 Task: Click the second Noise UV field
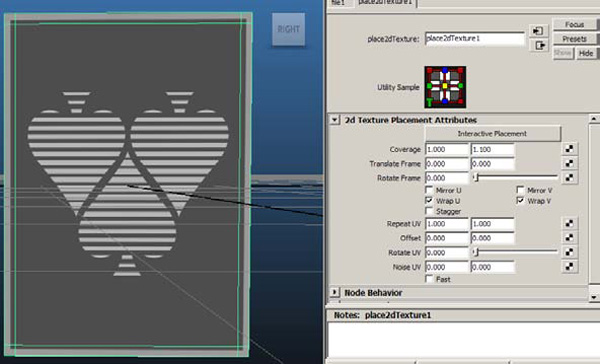(492, 267)
